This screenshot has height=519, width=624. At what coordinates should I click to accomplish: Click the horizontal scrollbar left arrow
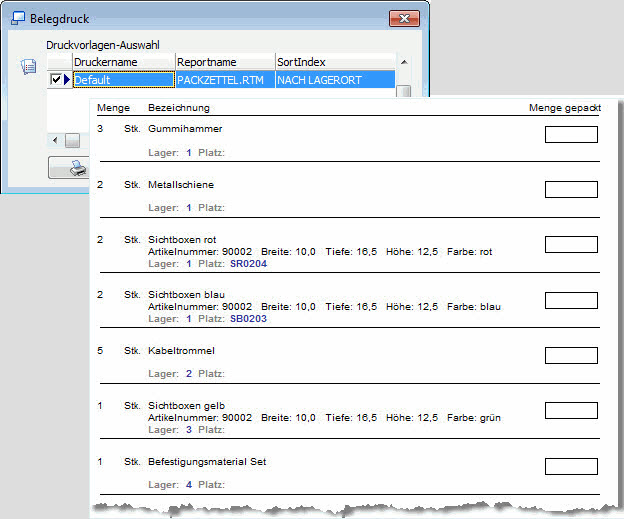pos(56,140)
